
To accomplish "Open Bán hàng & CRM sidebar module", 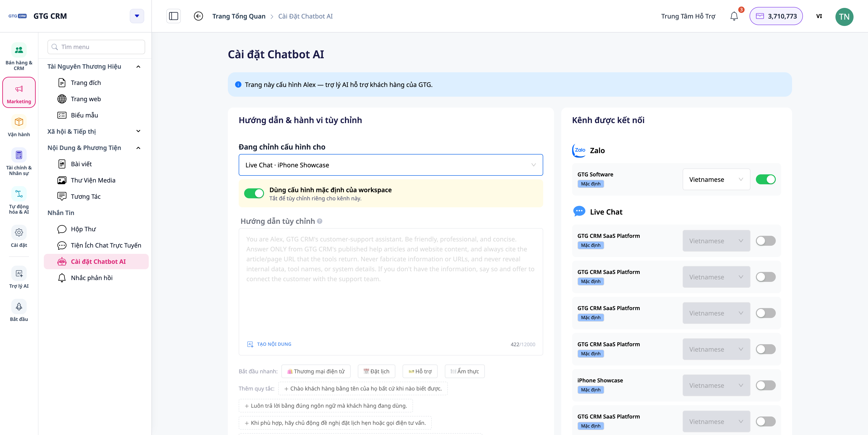I will (x=19, y=56).
